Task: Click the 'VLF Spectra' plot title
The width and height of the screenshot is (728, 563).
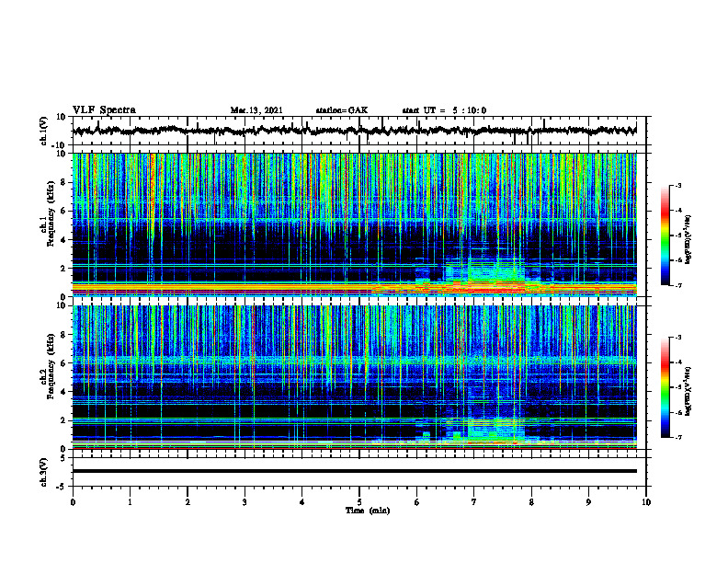Action: [x=104, y=110]
